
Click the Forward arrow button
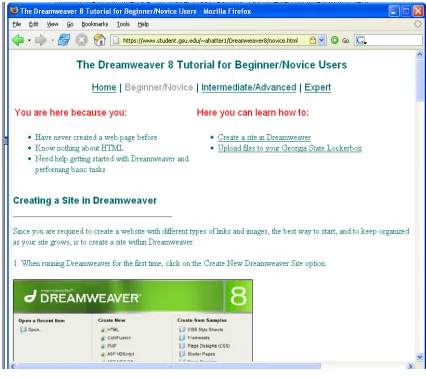41,40
